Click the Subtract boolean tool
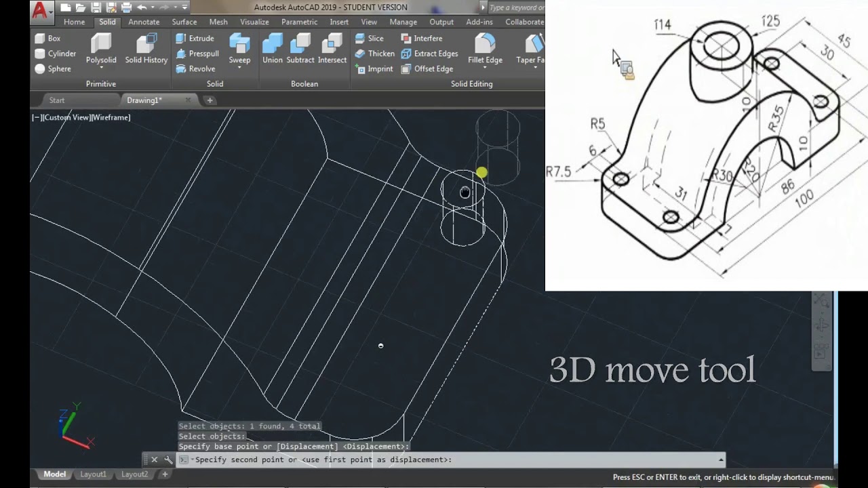 300,48
